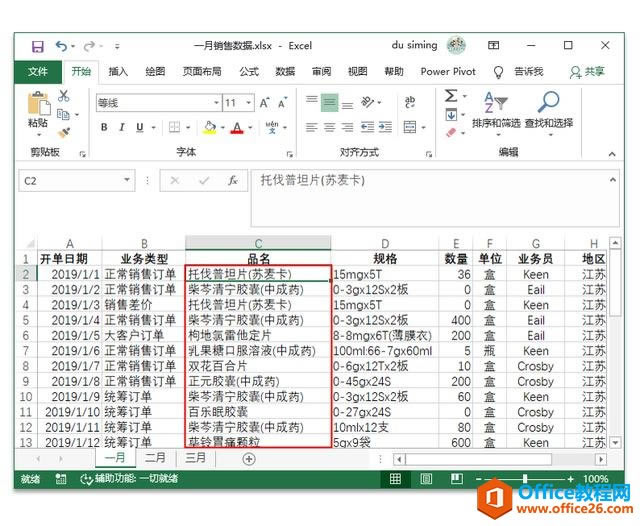Expand the fill color dropdown arrow
The height and width of the screenshot is (526, 640).
(x=223, y=128)
